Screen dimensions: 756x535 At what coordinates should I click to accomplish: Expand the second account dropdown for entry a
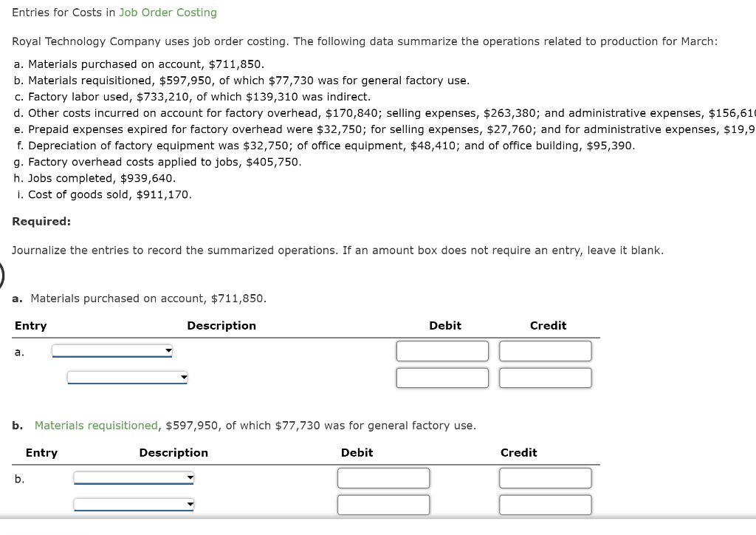pos(127,378)
